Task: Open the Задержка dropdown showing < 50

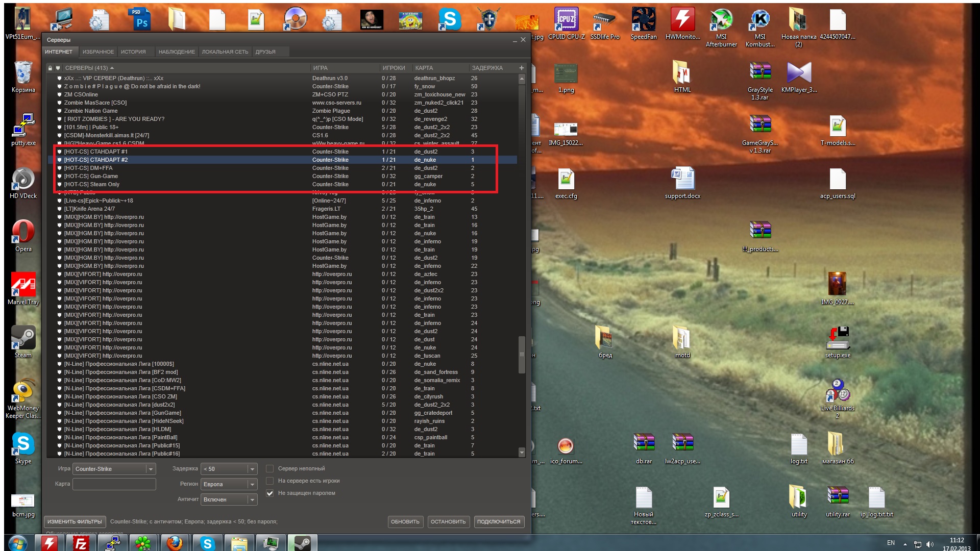Action: point(229,469)
